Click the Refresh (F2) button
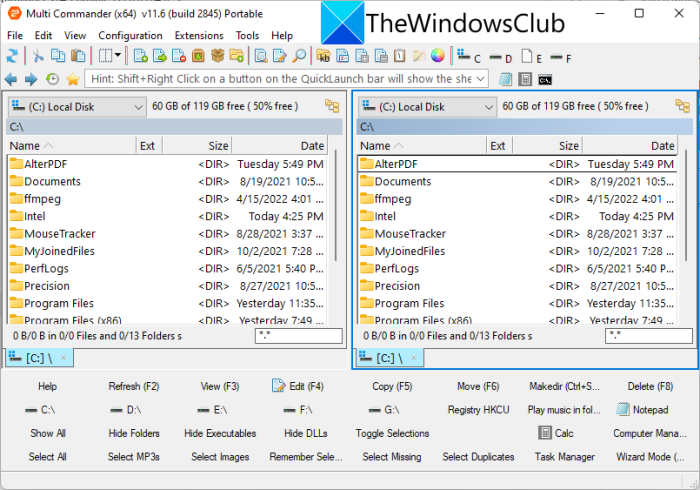Image resolution: width=700 pixels, height=490 pixels. click(133, 386)
